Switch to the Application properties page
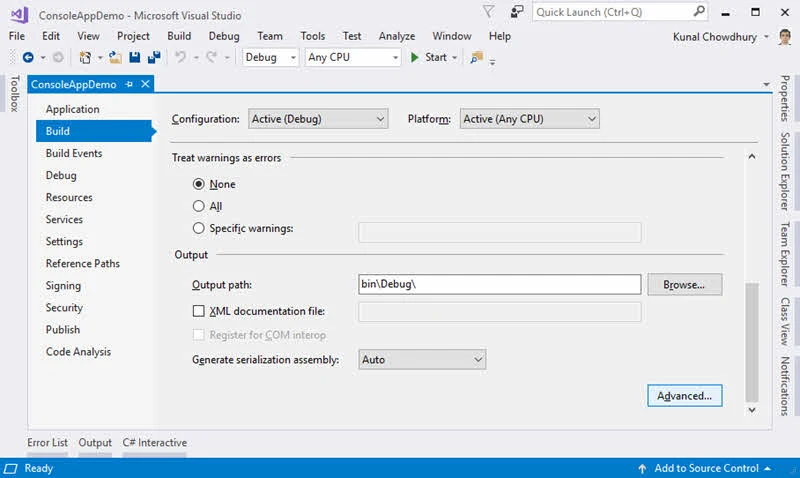 click(x=72, y=109)
